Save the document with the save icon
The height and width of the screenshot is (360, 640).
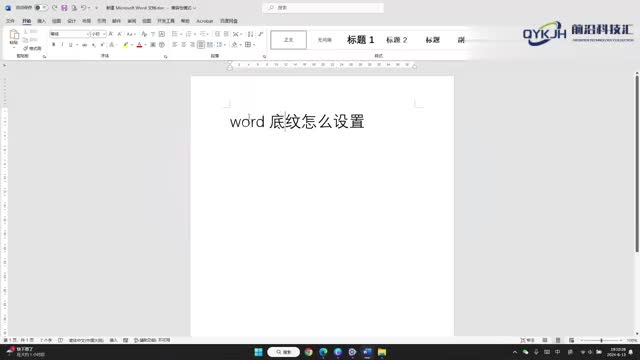tap(64, 8)
